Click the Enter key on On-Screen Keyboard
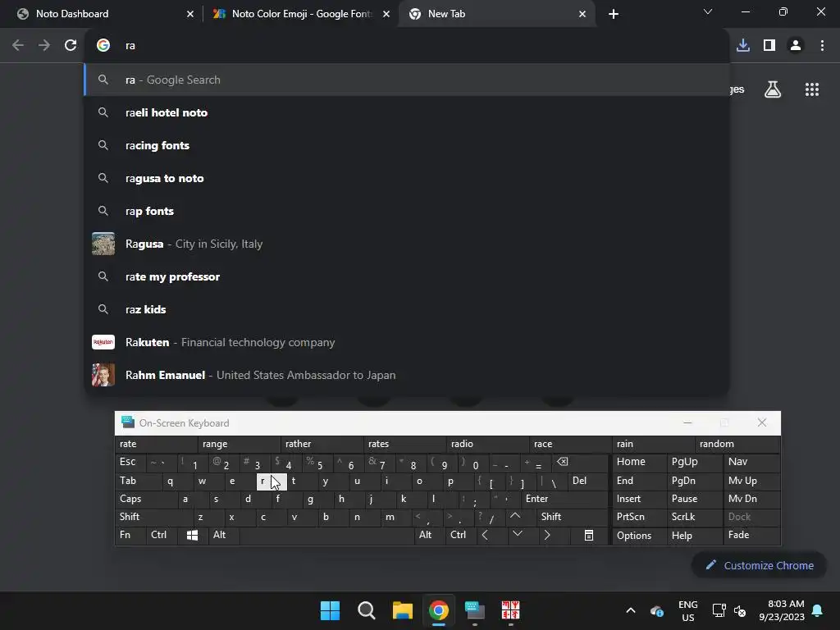The image size is (840, 630). [x=564, y=499]
